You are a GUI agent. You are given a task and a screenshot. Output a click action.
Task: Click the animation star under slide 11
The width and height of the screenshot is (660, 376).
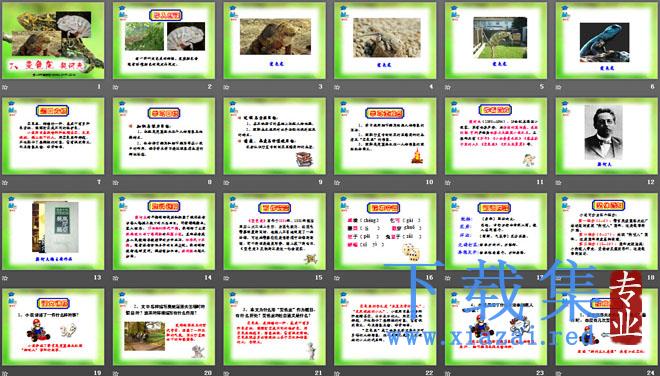tap(447, 182)
